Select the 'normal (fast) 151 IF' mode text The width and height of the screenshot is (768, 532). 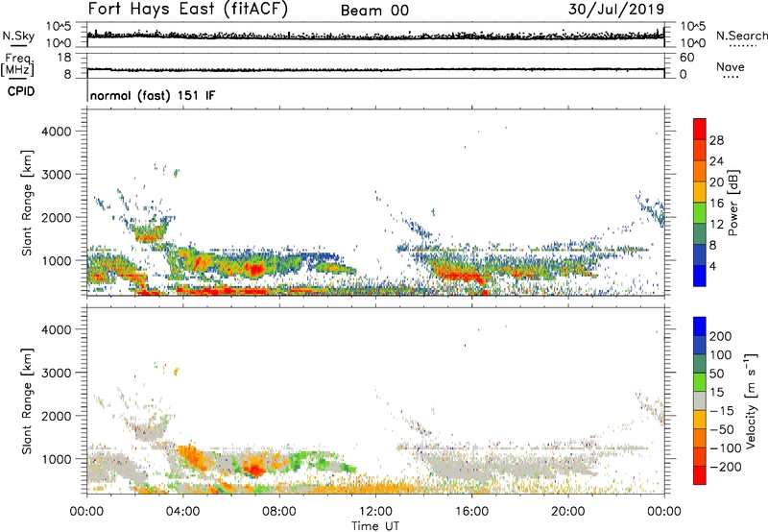[x=153, y=95]
